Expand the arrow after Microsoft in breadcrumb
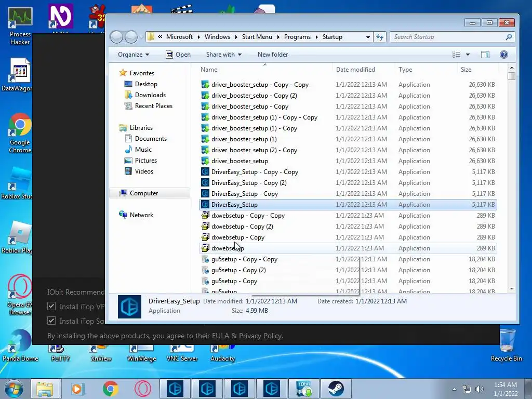The height and width of the screenshot is (399, 532). point(198,37)
